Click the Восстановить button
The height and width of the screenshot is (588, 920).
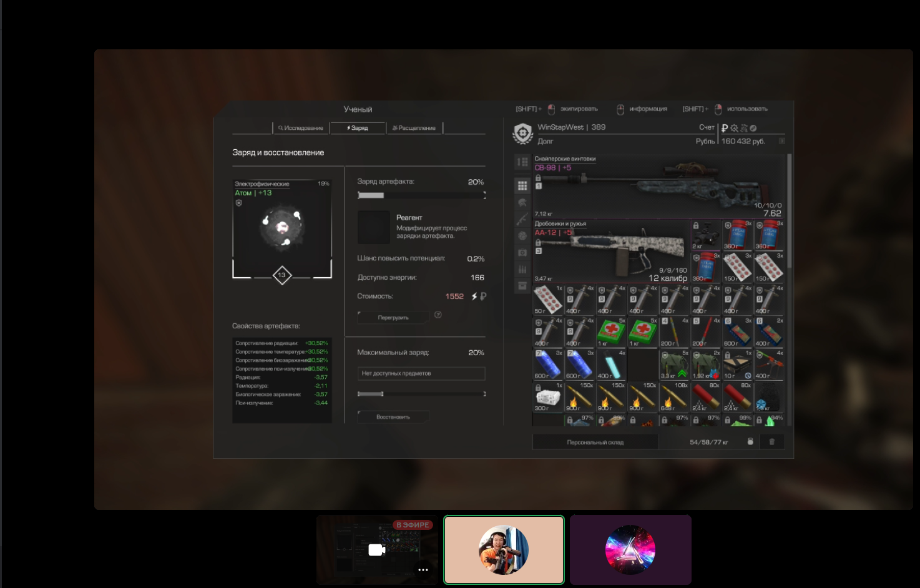point(393,417)
